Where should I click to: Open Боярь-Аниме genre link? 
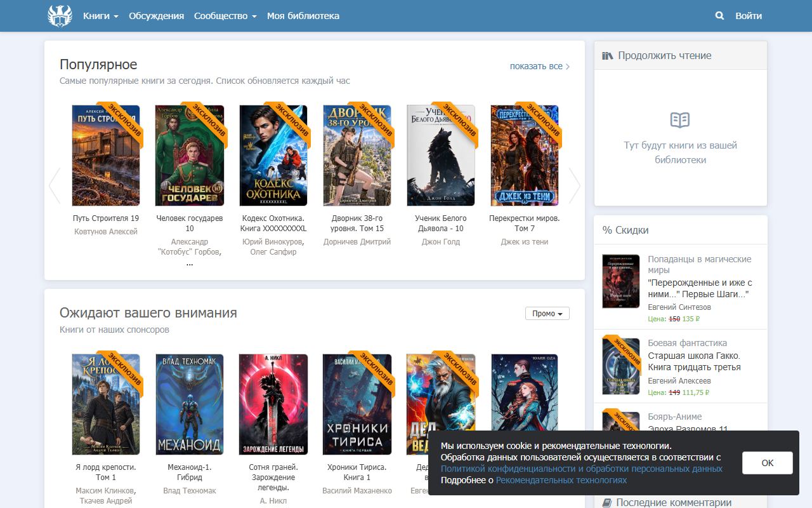click(x=675, y=417)
